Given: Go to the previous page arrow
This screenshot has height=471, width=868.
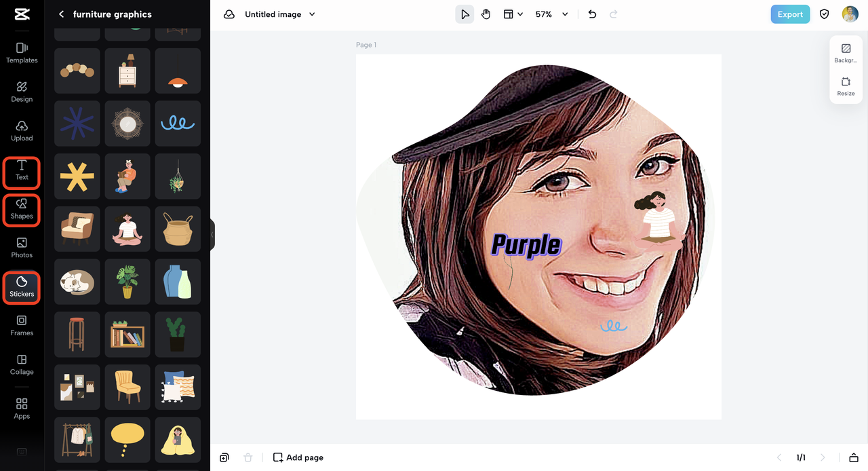Looking at the screenshot, I should point(779,457).
